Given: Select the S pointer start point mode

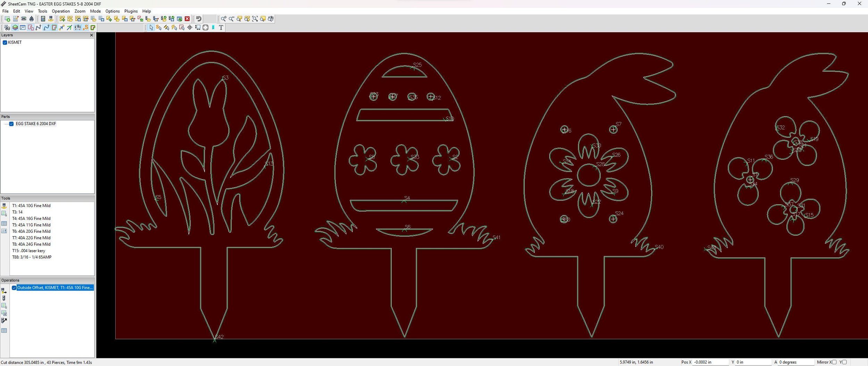Looking at the screenshot, I should tap(159, 27).
